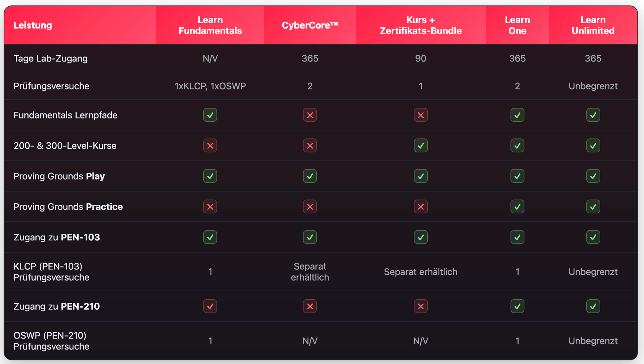
Task: Click green check for Zugang zu PEN-103 under Learn Unlimited
Action: pos(593,237)
